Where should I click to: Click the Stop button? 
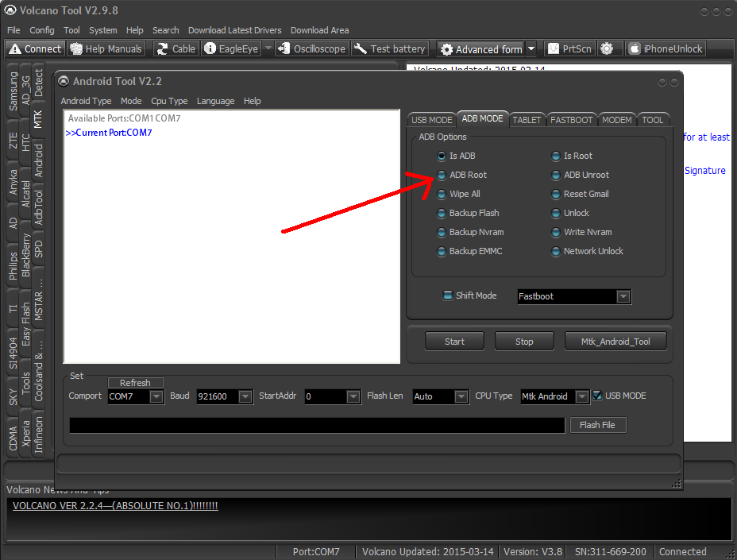(x=524, y=342)
